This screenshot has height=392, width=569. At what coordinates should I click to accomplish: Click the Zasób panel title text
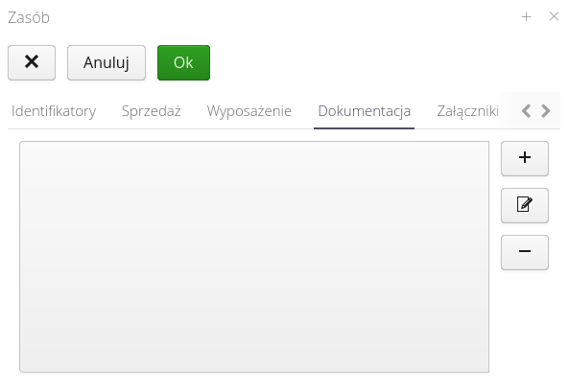point(29,17)
